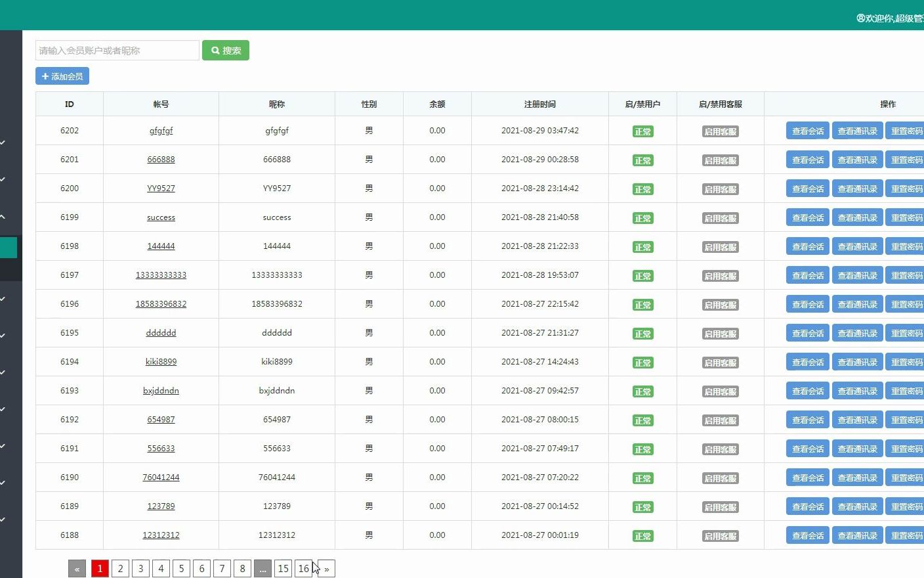
Task: Focus the member account search field
Action: click(117, 51)
